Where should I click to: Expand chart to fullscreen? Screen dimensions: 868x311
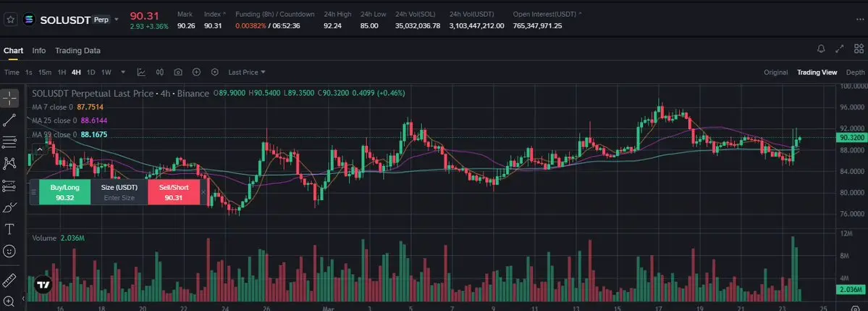pyautogui.click(x=840, y=49)
